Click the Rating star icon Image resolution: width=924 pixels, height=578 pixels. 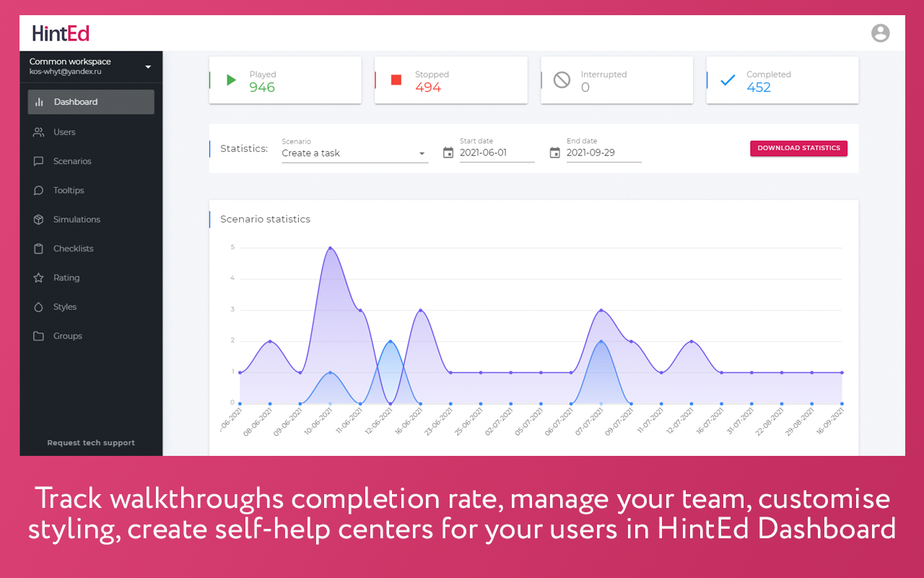[39, 277]
